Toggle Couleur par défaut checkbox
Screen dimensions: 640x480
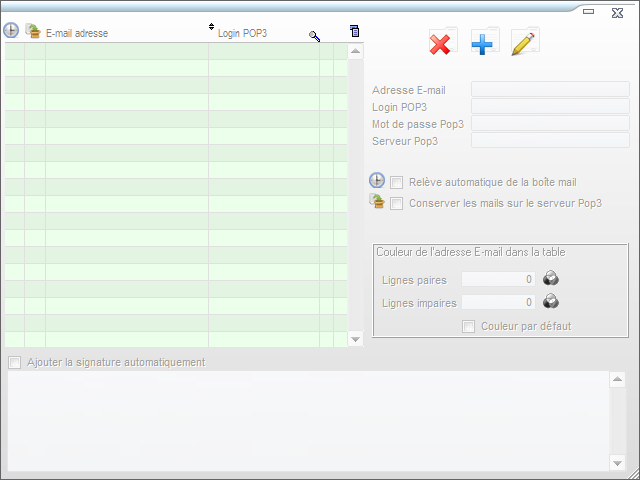[468, 326]
